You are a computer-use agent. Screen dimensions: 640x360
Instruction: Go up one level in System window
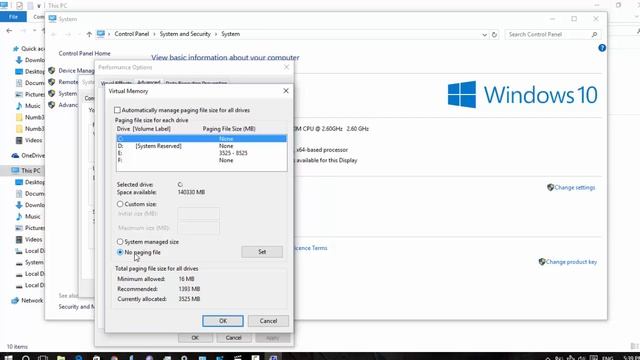point(89,34)
